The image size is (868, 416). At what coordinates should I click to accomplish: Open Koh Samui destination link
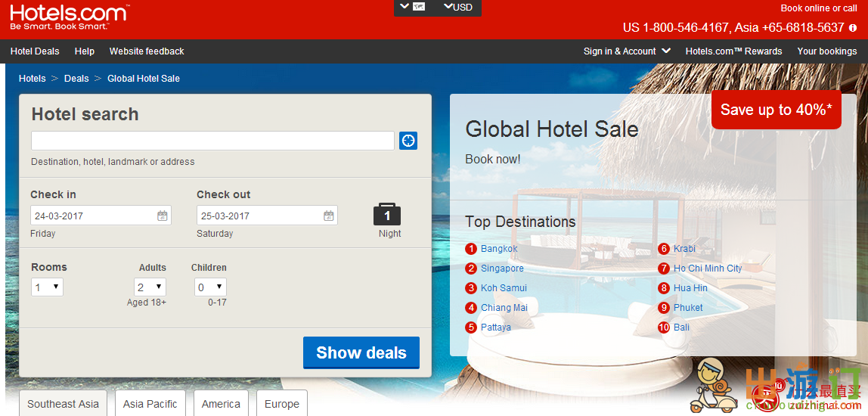pos(504,288)
